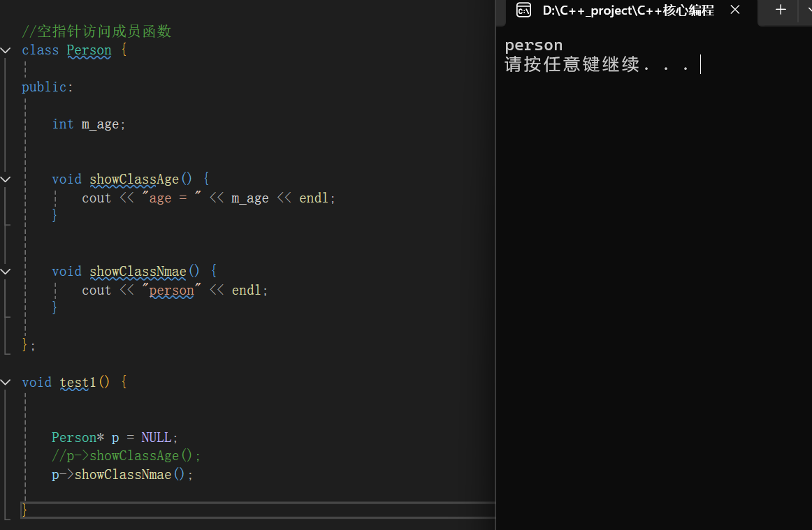This screenshot has height=530, width=812.
Task: Click the int keyword before m_age
Action: (63, 124)
